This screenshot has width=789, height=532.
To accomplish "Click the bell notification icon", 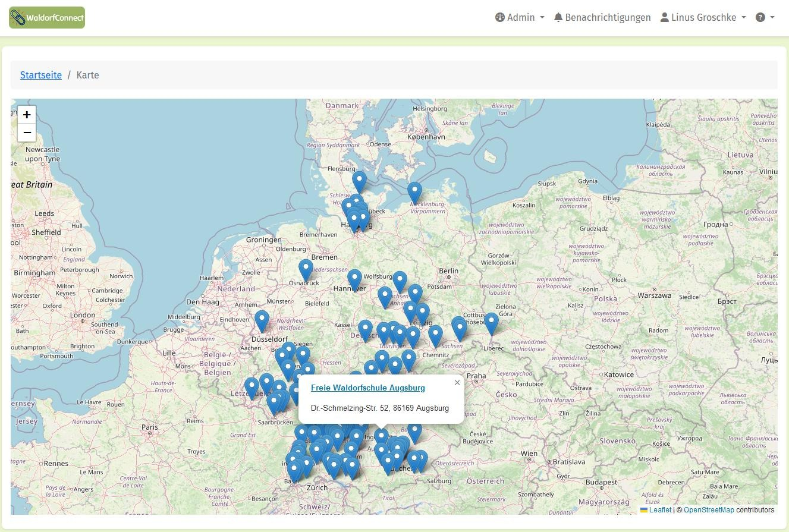I will pyautogui.click(x=558, y=17).
